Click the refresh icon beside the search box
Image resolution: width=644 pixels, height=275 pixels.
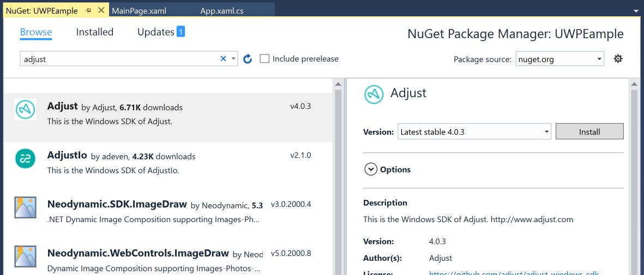coord(247,59)
